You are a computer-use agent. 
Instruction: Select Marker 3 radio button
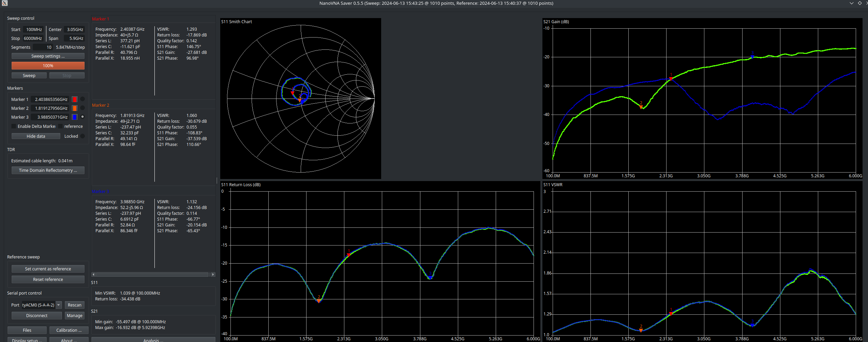click(x=83, y=117)
